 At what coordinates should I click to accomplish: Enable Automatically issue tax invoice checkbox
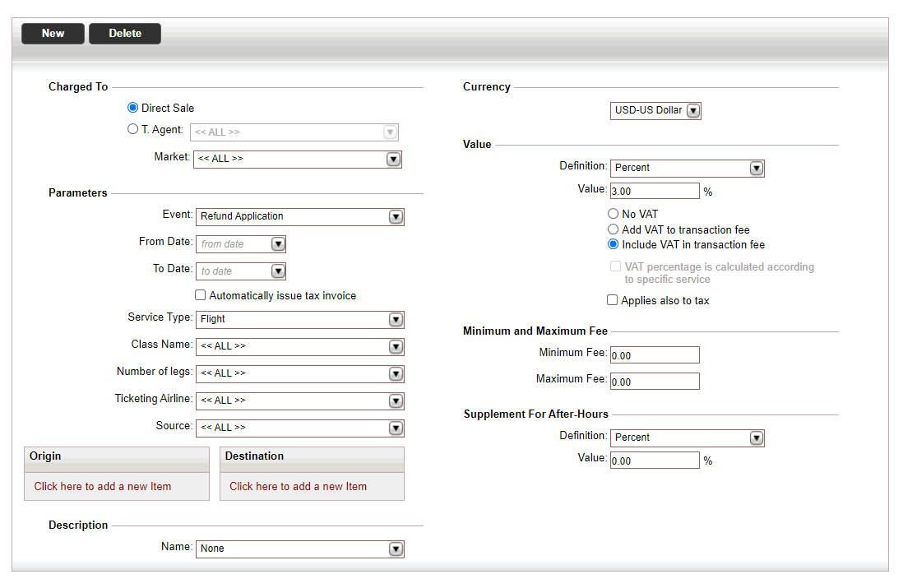click(201, 295)
